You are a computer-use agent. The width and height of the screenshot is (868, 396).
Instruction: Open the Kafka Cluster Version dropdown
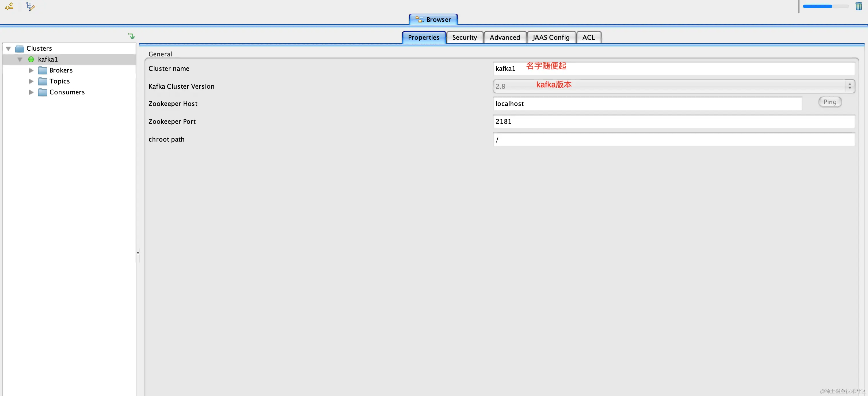pyautogui.click(x=850, y=86)
